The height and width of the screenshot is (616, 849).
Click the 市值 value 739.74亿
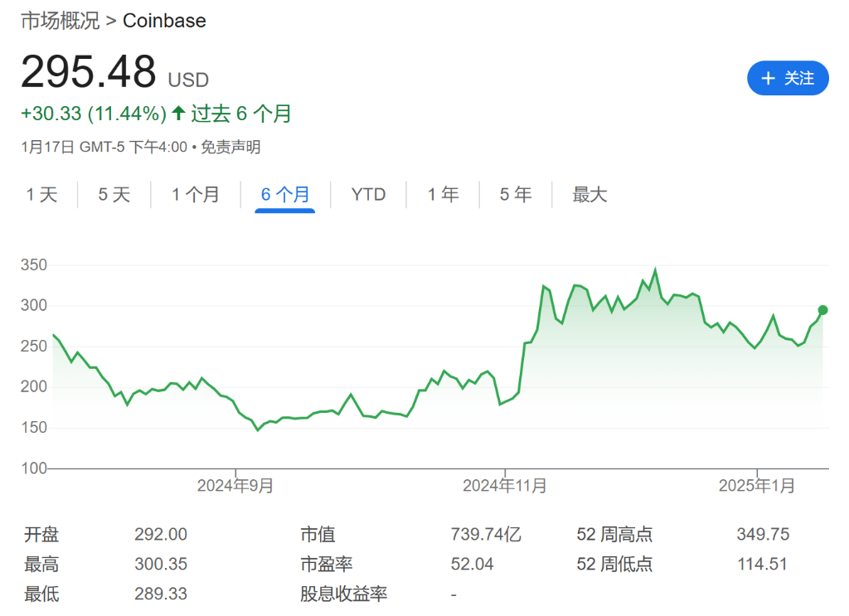[x=484, y=535]
